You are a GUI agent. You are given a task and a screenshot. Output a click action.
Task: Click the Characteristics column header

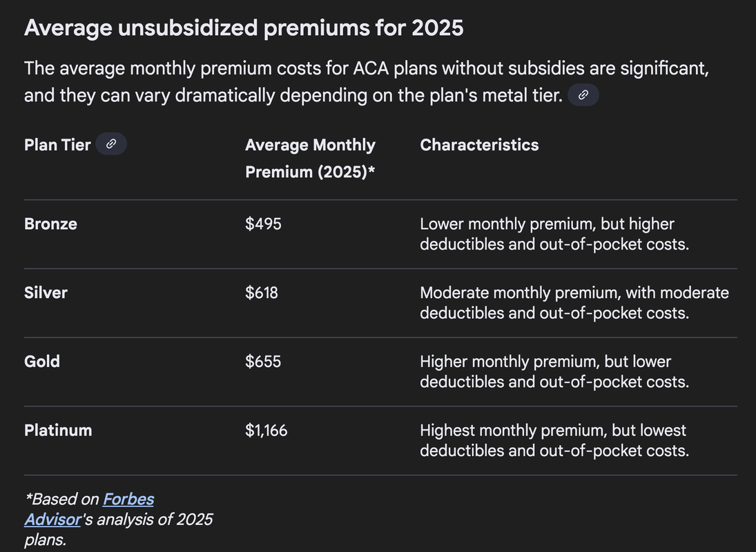pos(479,145)
